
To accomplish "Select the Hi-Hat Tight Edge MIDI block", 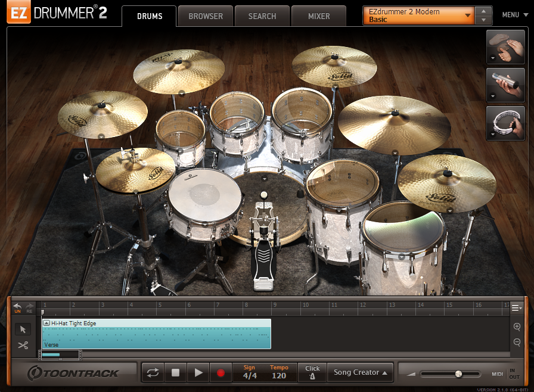I will 156,334.
